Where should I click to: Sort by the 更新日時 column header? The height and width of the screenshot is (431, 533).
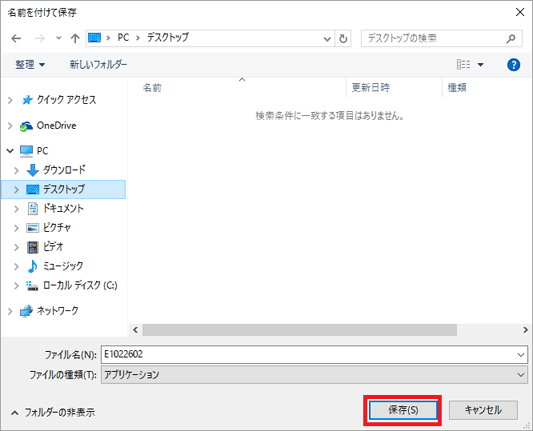point(371,88)
